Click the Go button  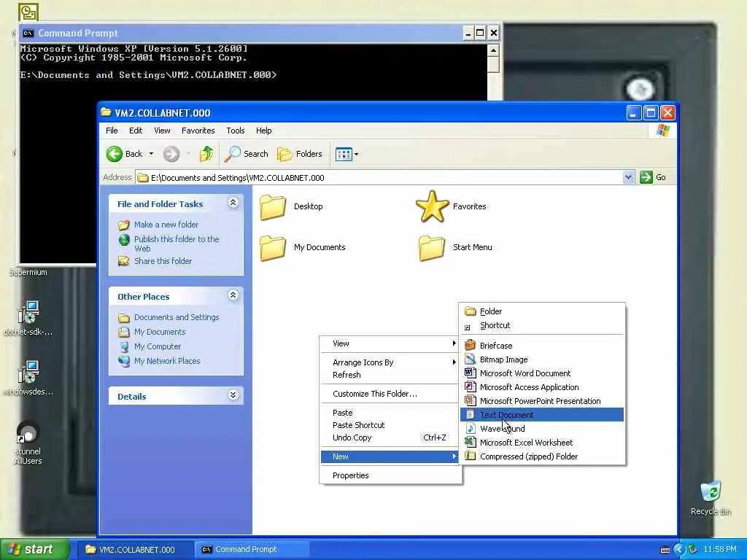click(x=654, y=178)
